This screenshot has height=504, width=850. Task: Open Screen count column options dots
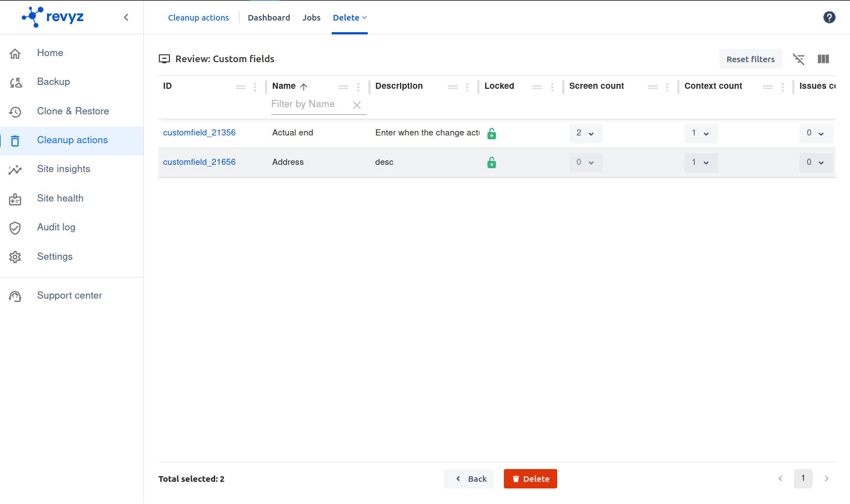(667, 87)
